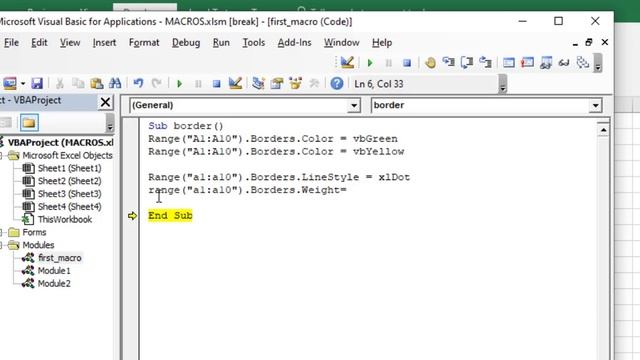The height and width of the screenshot is (360, 640).
Task: Click Undo arrow icon
Action: [138, 84]
